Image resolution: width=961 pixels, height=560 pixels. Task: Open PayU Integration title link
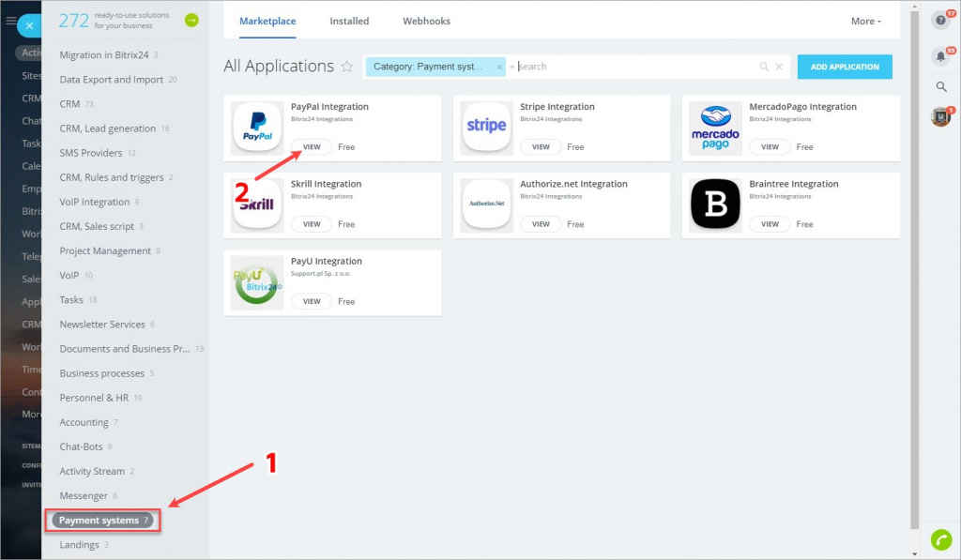click(x=326, y=261)
